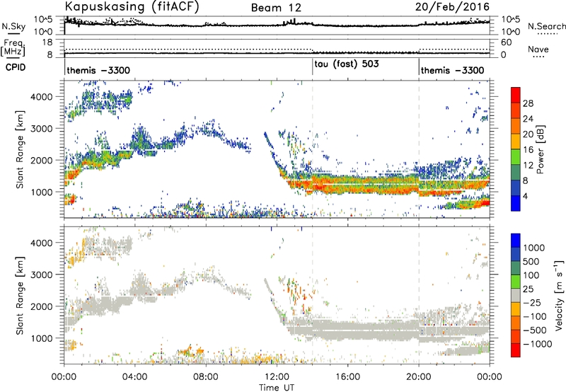The image size is (566, 392).
Task: Click dashed vertical marker at 20:00 in power panel
Action: [x=419, y=149]
